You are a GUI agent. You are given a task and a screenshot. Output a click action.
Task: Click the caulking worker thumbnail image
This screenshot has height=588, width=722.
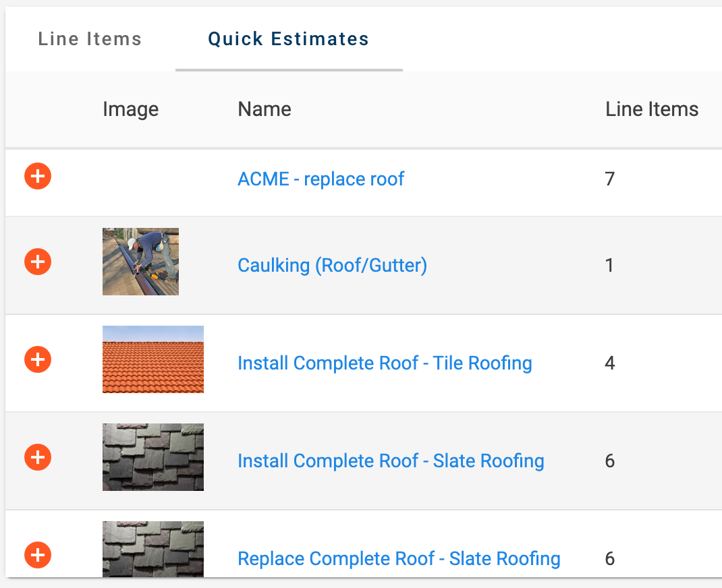140,262
